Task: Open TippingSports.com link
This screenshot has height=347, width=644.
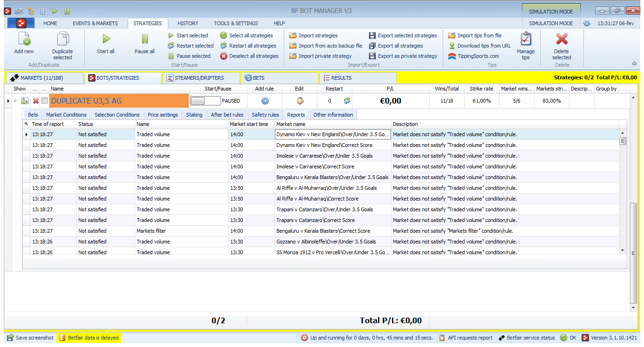Action: [x=473, y=56]
